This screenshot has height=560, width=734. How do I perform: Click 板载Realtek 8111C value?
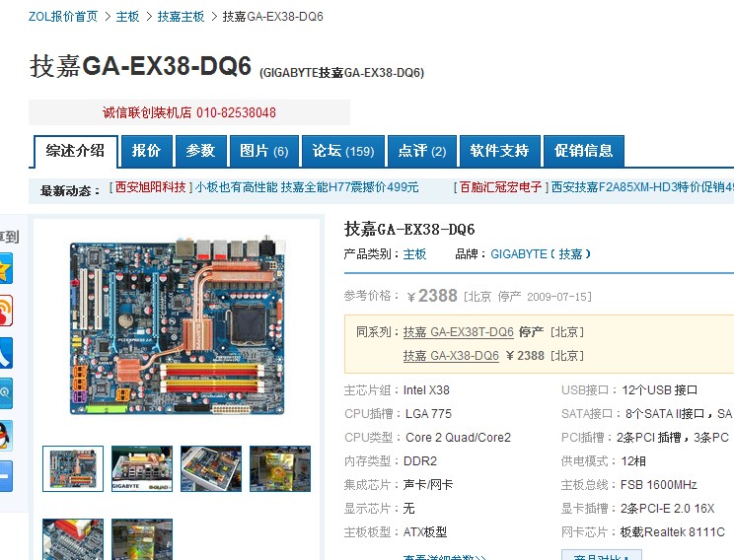coord(672,532)
